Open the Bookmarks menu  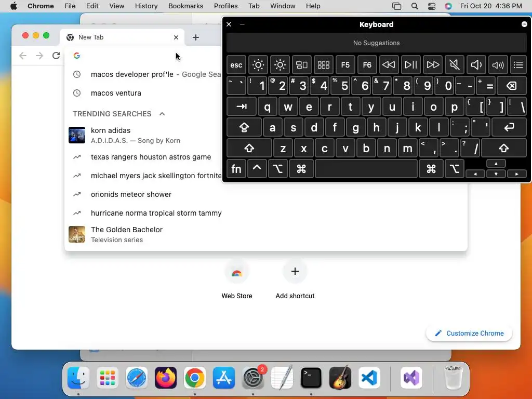point(185,6)
